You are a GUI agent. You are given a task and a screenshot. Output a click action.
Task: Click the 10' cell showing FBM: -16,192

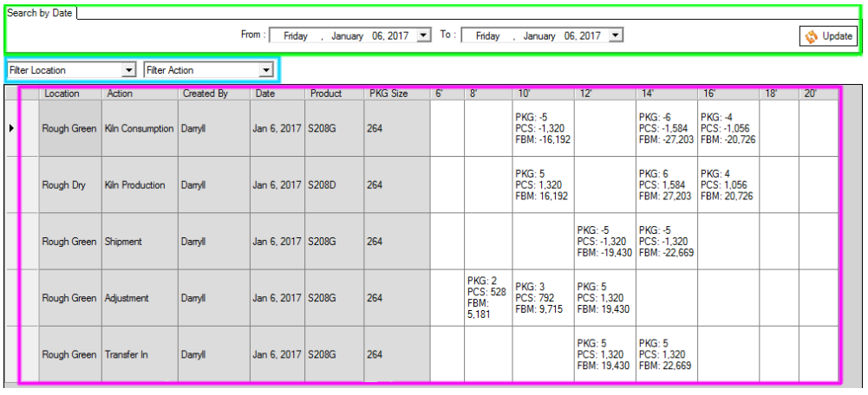543,128
